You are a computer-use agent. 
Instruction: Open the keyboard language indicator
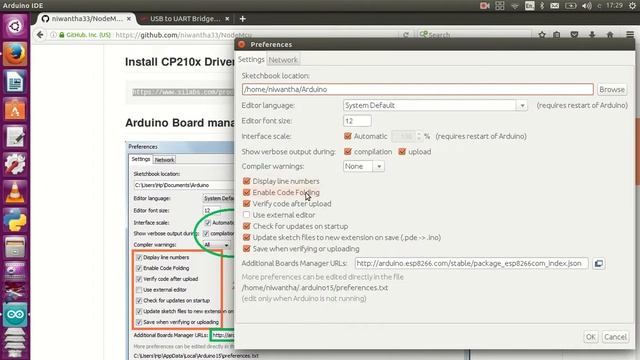[x=529, y=5]
